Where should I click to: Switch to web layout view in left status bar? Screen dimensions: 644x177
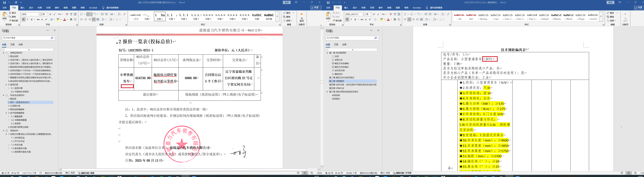point(312,173)
